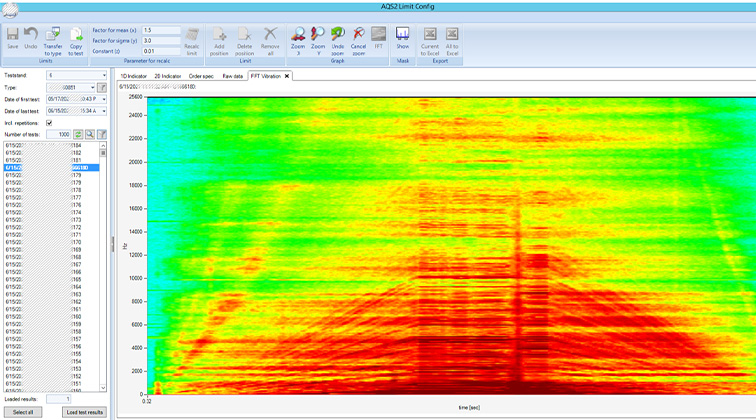
Task: Switch to the Order spec tab
Action: click(x=201, y=76)
